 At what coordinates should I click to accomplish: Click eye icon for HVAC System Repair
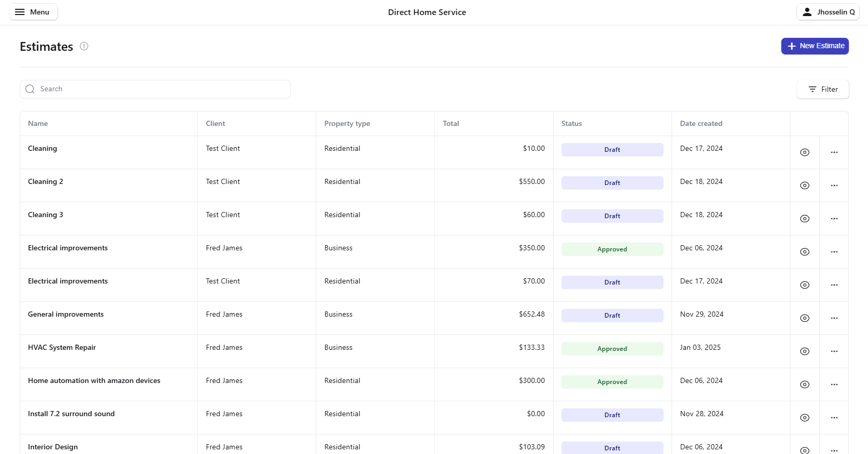tap(804, 351)
